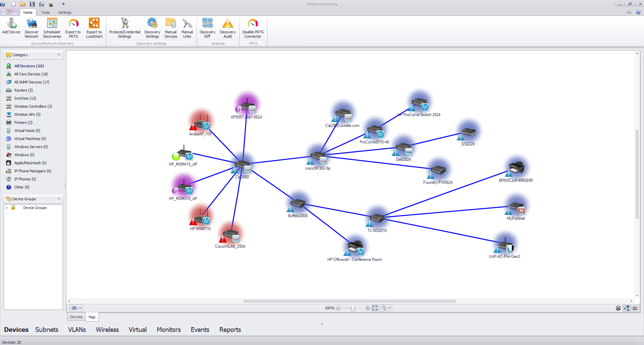Viewport: 644px width, 345px height.
Task: Expand the Device Groups tree entry
Action: (8, 208)
